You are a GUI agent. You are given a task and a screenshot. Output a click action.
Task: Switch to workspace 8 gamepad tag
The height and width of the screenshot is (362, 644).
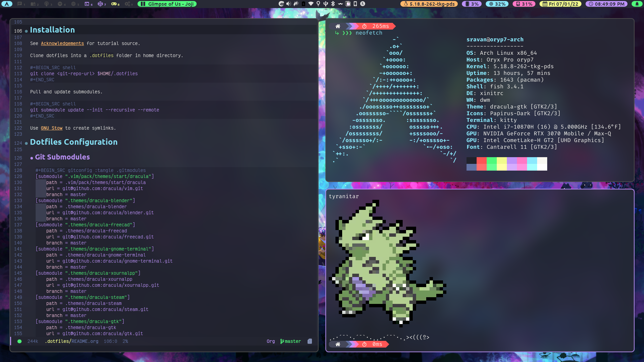(x=115, y=4)
